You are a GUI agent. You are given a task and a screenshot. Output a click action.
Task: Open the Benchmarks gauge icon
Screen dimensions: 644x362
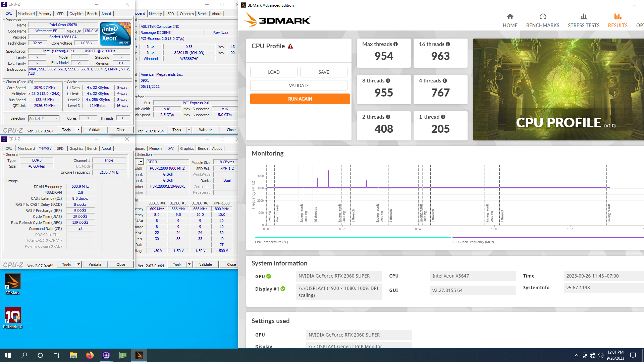pyautogui.click(x=543, y=17)
